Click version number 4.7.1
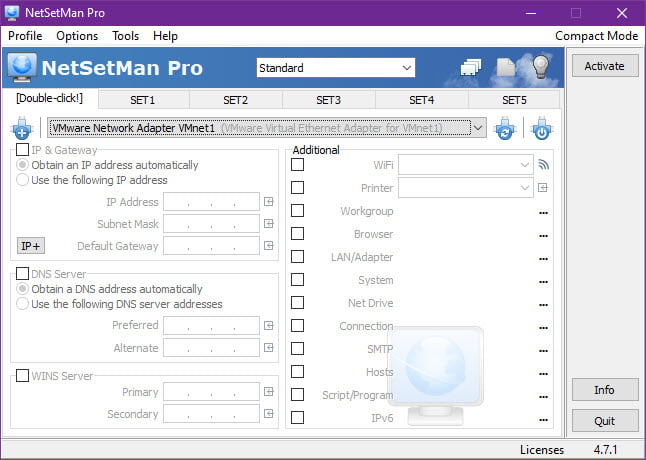Screen dimensions: 646x460 click(x=605, y=450)
